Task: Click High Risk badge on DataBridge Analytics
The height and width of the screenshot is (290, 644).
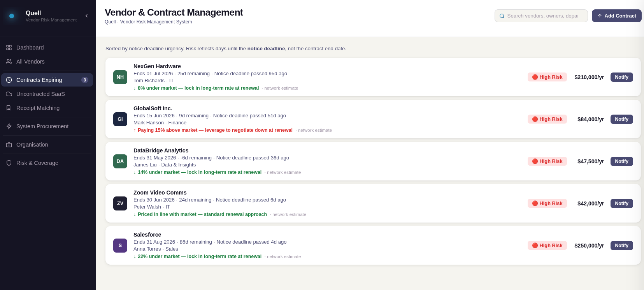Action: pyautogui.click(x=547, y=161)
